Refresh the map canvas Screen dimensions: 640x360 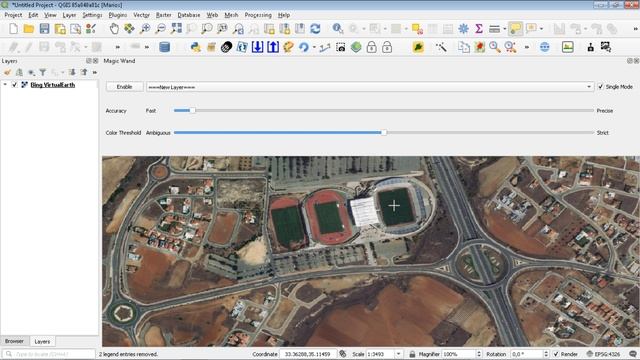click(x=315, y=29)
